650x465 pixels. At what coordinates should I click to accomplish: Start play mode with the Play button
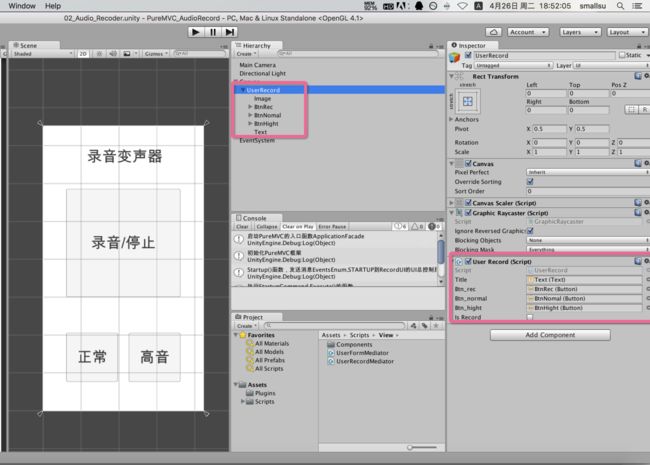pos(196,32)
